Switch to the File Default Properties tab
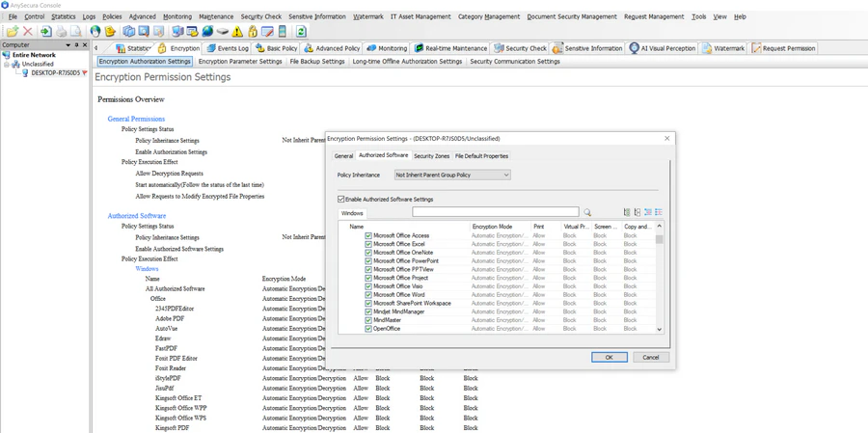868x433 pixels. [x=481, y=156]
